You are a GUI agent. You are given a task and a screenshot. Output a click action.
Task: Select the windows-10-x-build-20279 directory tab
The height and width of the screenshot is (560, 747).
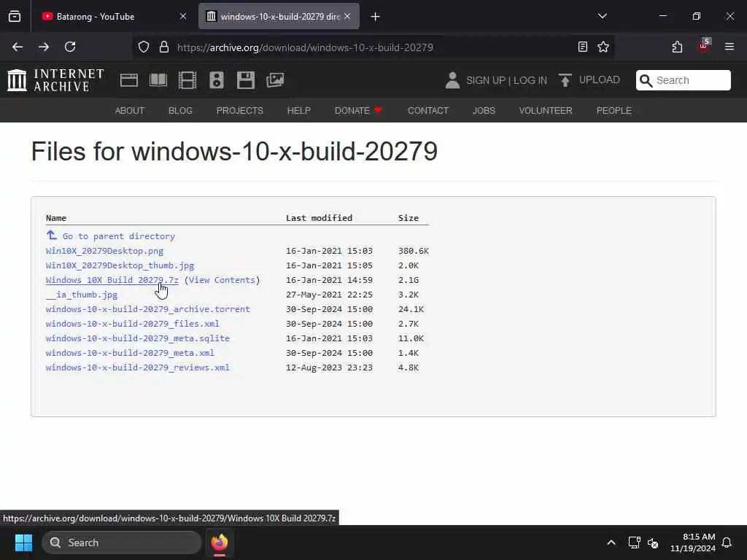point(279,16)
